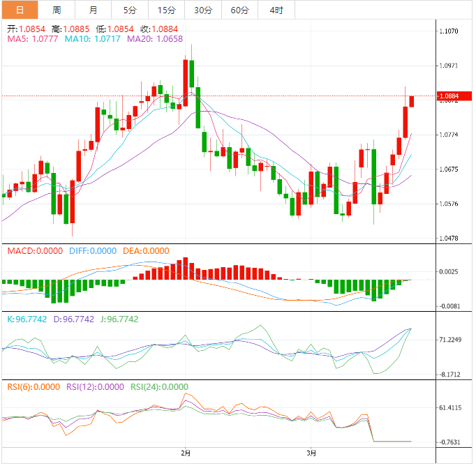Switch to the 周 weekly tab
This screenshot has width=476, height=468.
(x=57, y=10)
